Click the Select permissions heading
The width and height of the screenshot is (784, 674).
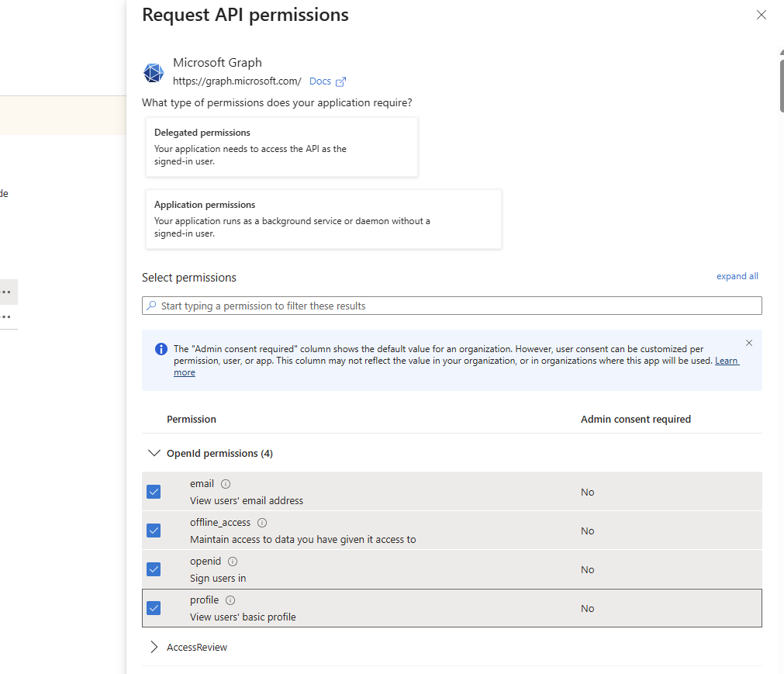coord(189,278)
